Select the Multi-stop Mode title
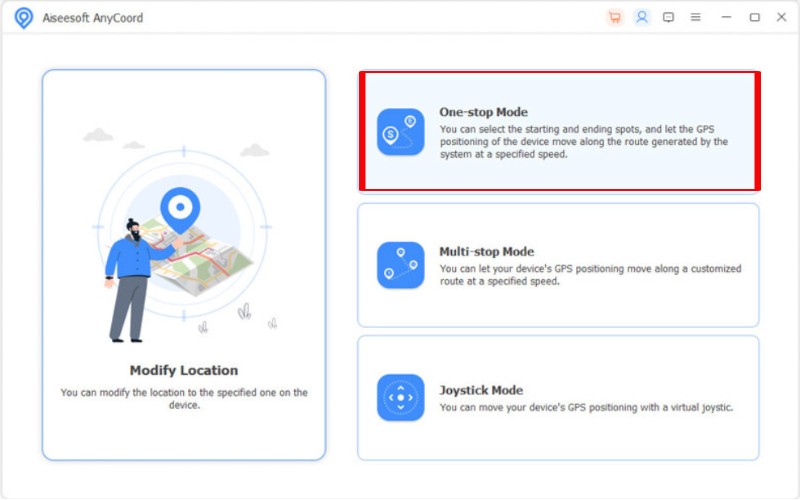 pos(487,252)
